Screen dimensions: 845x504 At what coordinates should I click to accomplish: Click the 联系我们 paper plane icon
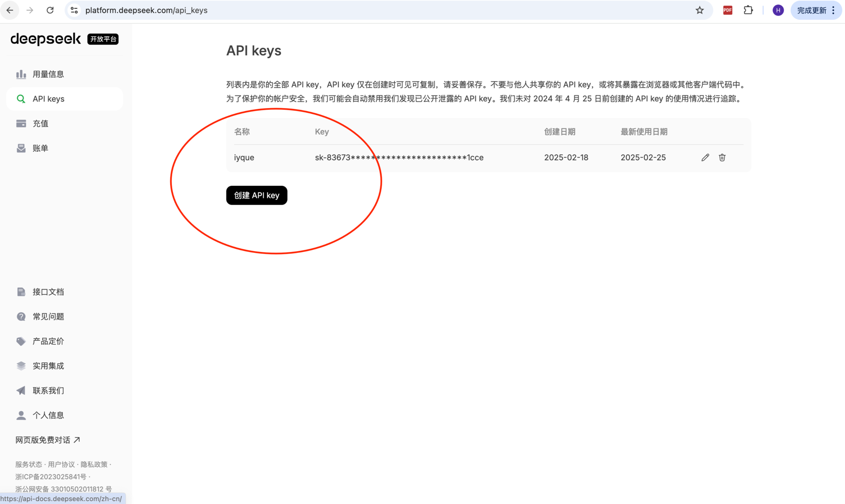[x=21, y=391]
